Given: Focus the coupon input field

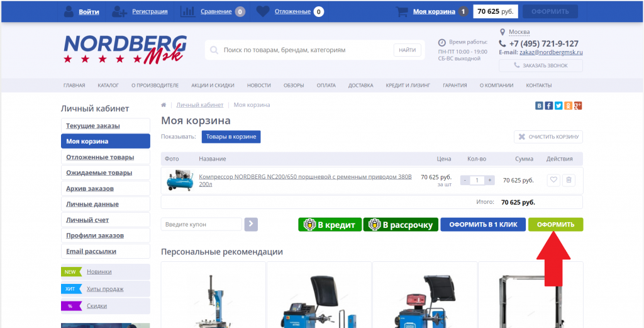Looking at the screenshot, I should (201, 224).
